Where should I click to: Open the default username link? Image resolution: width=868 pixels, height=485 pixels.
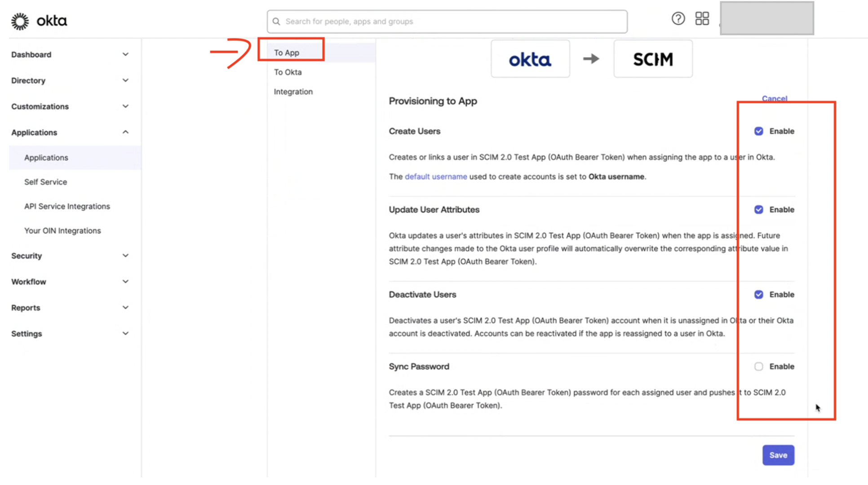point(436,176)
